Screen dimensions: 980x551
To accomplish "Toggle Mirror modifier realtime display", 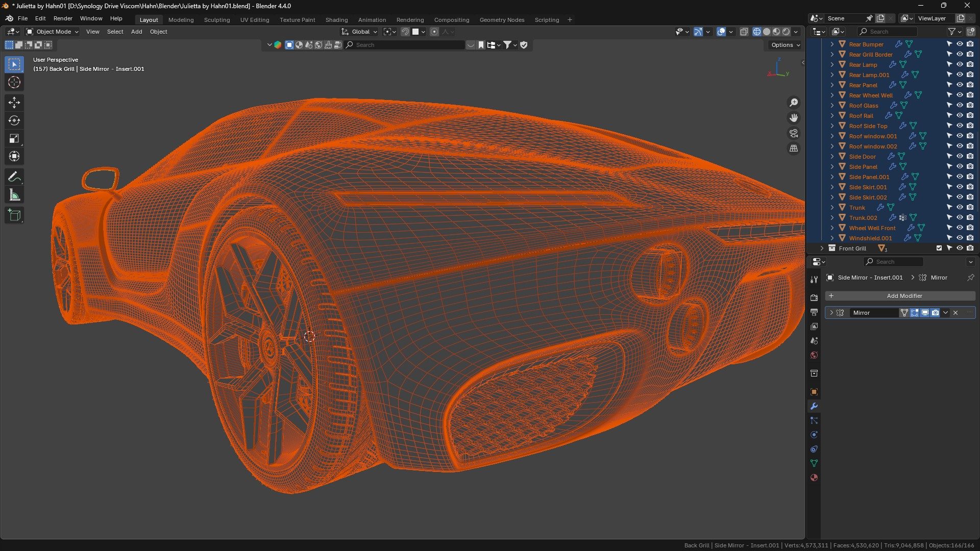I will (925, 313).
